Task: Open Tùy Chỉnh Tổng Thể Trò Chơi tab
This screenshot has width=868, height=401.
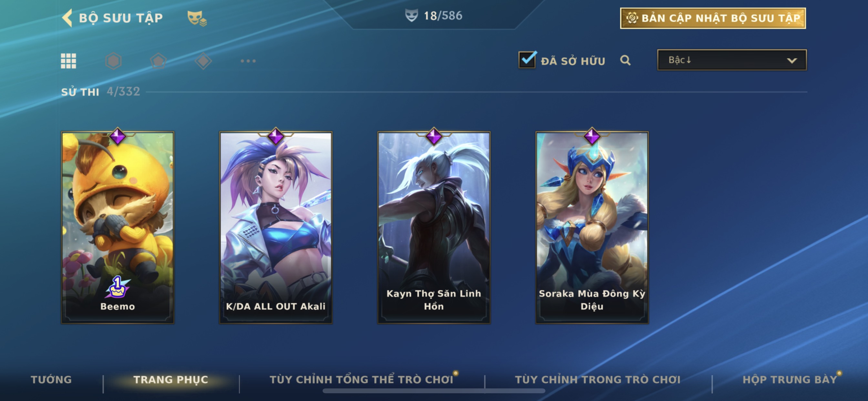Action: pos(362,379)
